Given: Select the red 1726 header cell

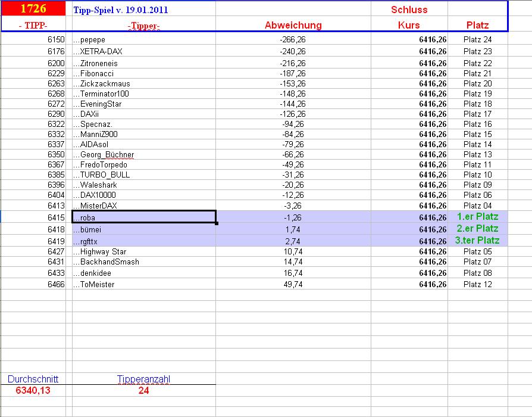Looking at the screenshot, I should point(33,8).
